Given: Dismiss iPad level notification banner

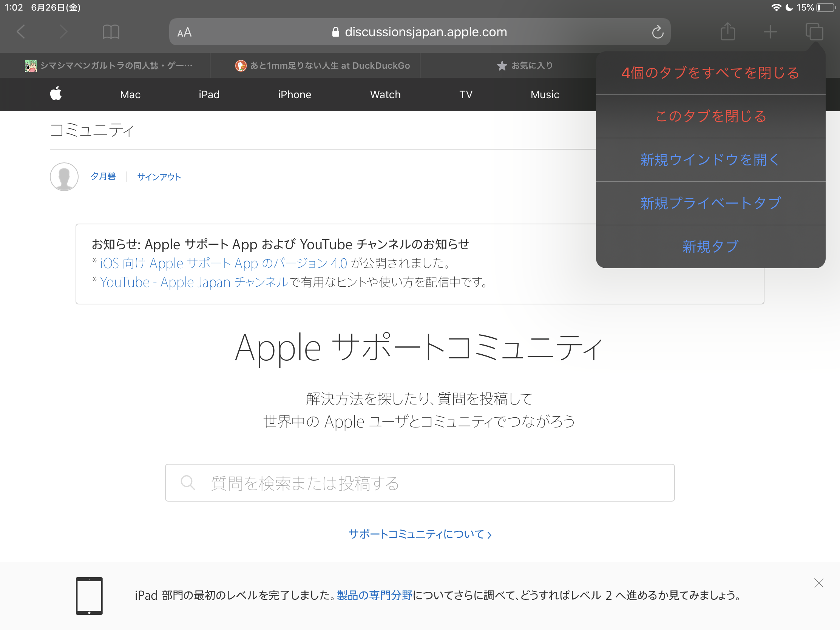Looking at the screenshot, I should [x=818, y=583].
